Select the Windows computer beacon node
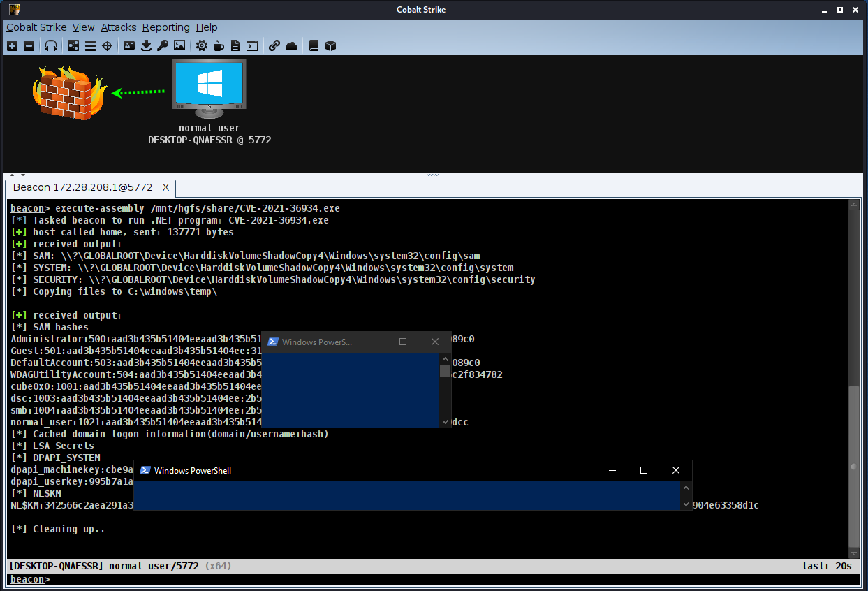 coord(209,89)
